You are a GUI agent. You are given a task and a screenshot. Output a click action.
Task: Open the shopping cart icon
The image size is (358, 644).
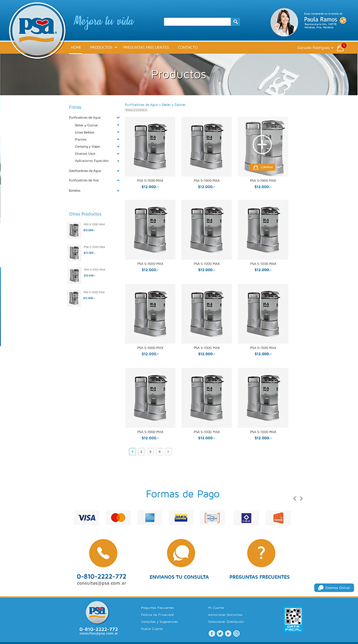point(341,48)
